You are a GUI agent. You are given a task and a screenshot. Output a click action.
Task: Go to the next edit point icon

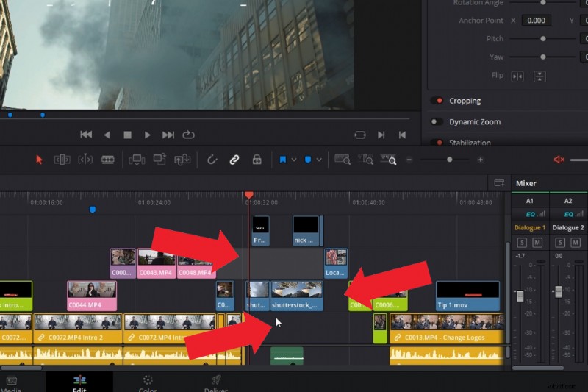tap(381, 135)
